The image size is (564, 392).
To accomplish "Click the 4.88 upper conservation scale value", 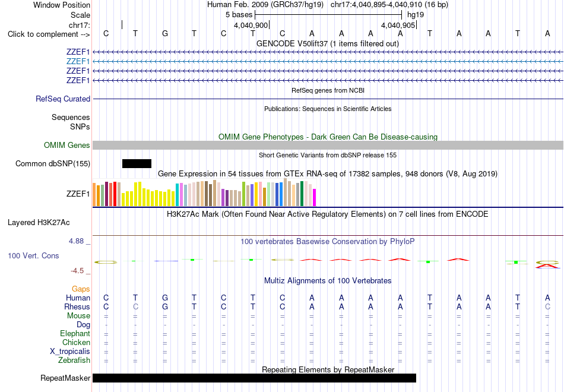I will pos(76,241).
